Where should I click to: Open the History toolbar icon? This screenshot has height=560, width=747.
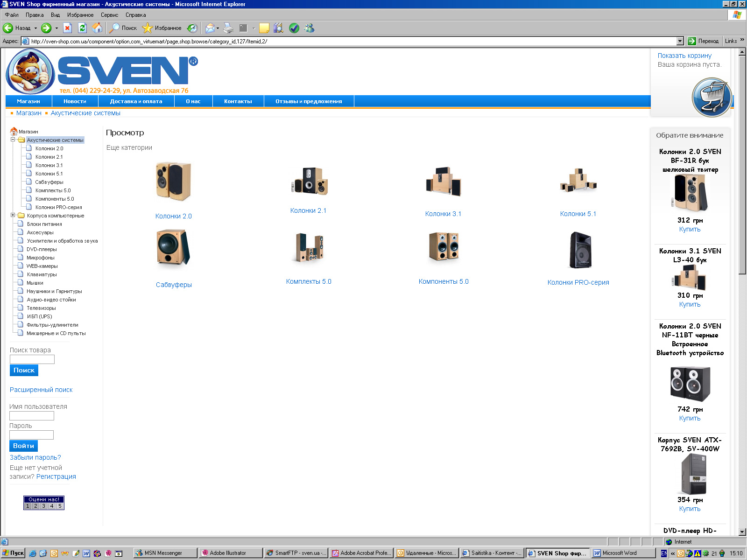[x=192, y=28]
